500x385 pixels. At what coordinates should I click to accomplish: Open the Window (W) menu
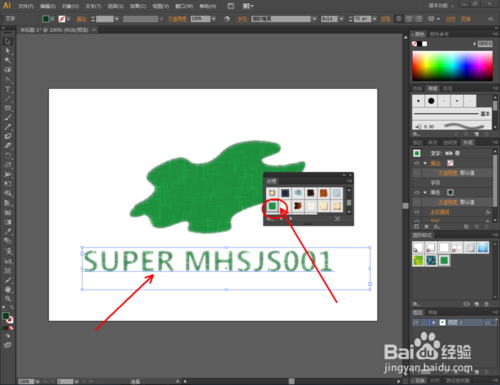tap(184, 6)
